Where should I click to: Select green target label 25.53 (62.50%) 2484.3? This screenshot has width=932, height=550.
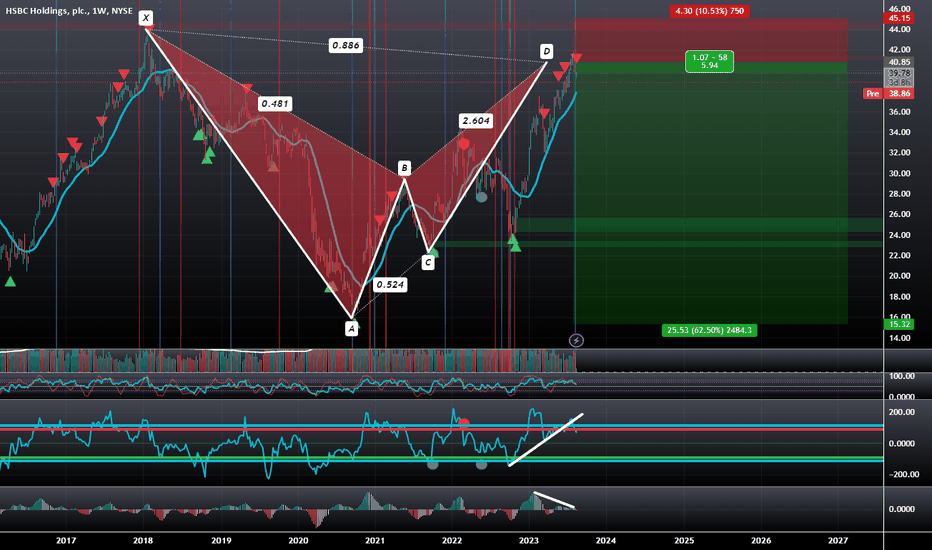coord(709,330)
